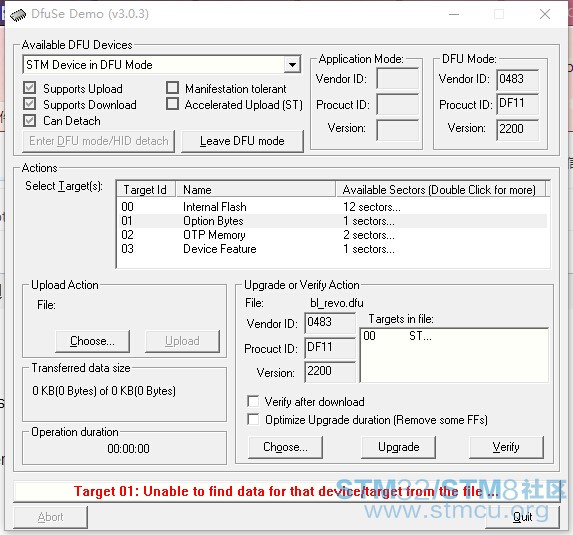Check Verify after download

click(253, 401)
